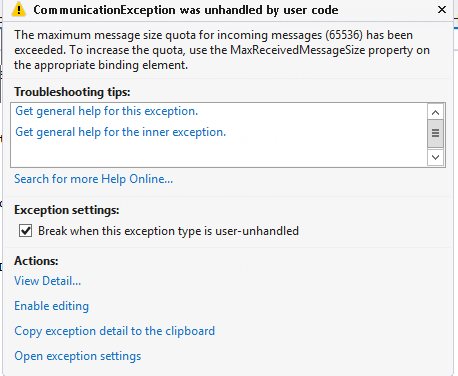Click the 'Exception settings:' heading

tap(67, 210)
